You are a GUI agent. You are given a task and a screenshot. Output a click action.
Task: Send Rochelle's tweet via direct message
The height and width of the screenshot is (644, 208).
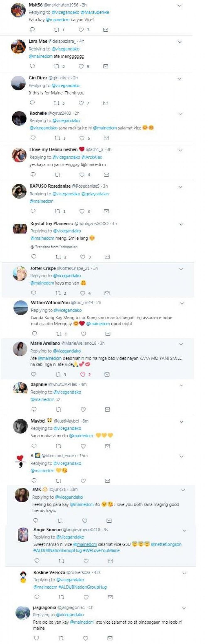(x=106, y=138)
